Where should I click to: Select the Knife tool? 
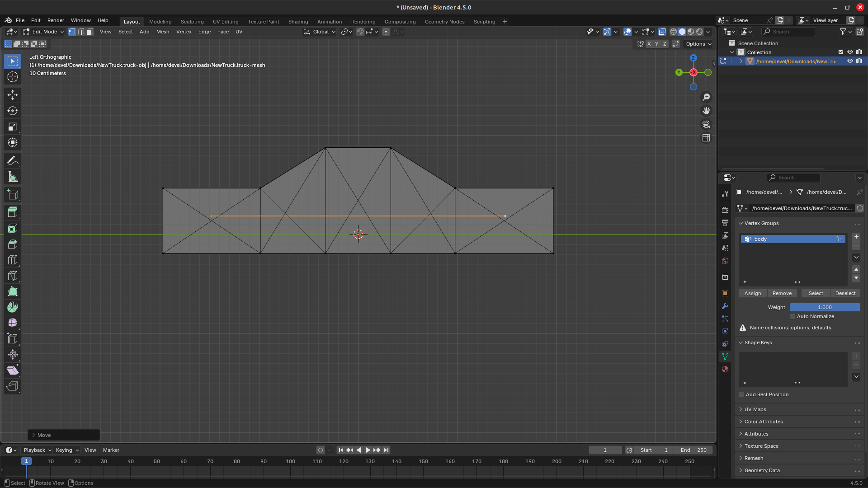pos(13,276)
